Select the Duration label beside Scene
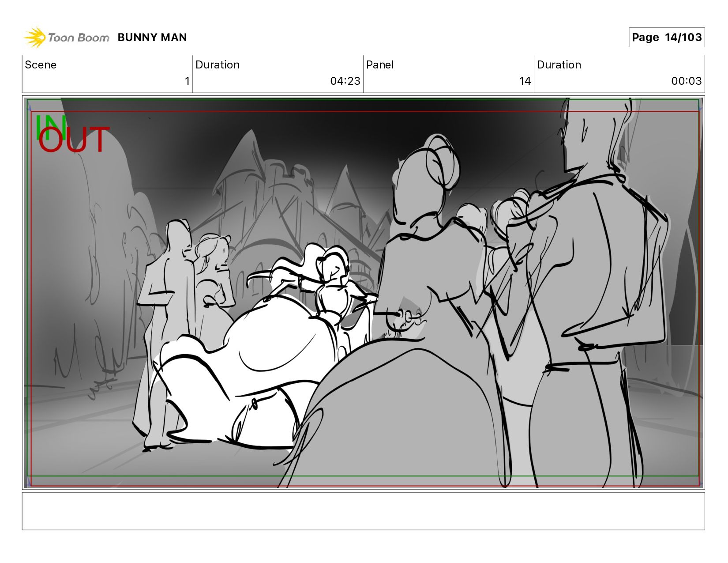This screenshot has width=728, height=563. point(218,65)
